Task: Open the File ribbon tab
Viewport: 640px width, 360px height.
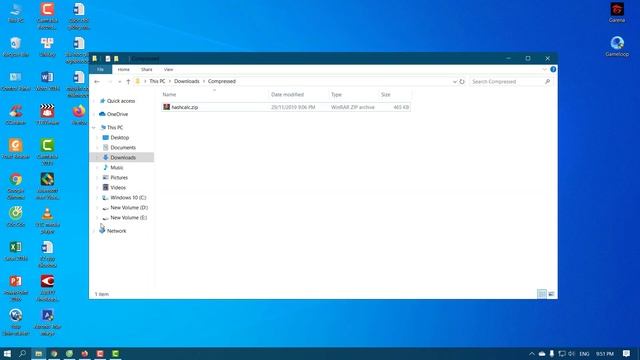Action: (x=100, y=69)
